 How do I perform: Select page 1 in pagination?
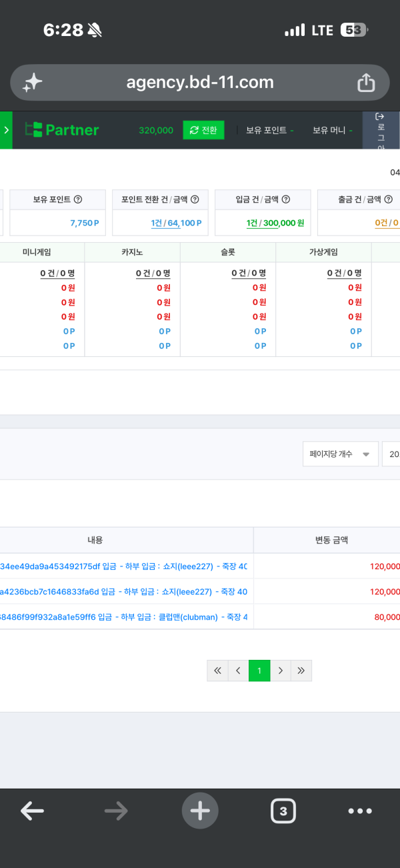pos(259,671)
